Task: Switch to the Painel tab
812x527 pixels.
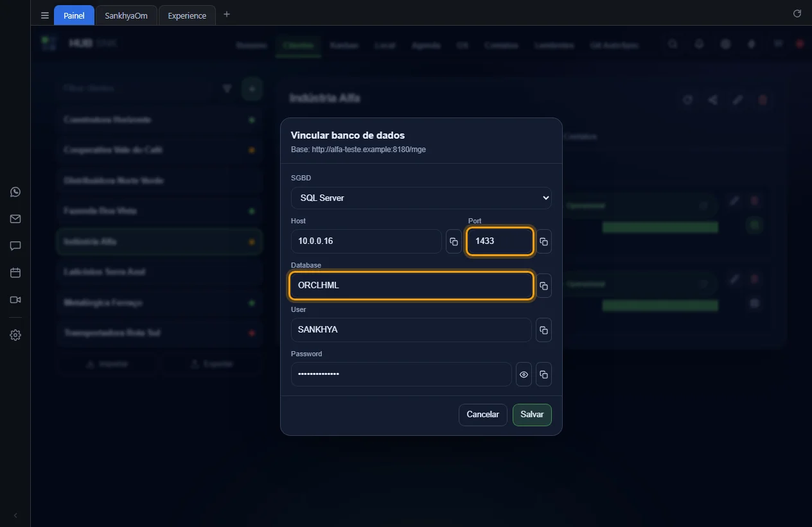Action: point(74,15)
